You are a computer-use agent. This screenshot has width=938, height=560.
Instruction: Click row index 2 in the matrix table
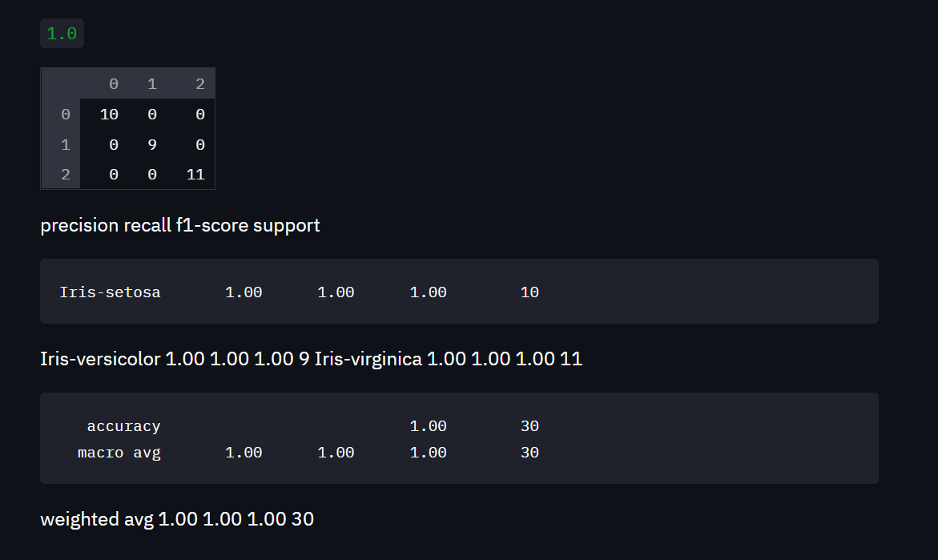(65, 175)
